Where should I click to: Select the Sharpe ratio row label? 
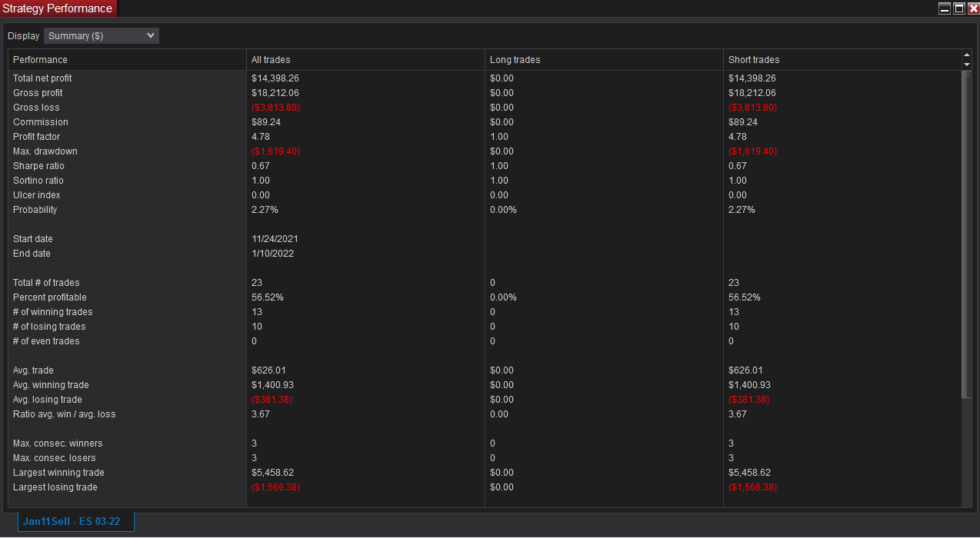coord(38,166)
